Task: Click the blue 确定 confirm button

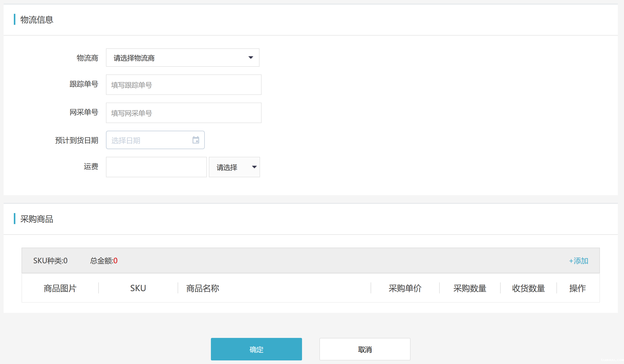Action: click(x=256, y=349)
